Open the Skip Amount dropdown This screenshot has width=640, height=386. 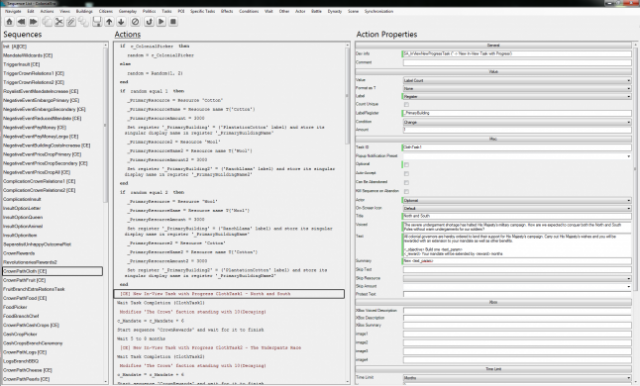(x=517, y=286)
